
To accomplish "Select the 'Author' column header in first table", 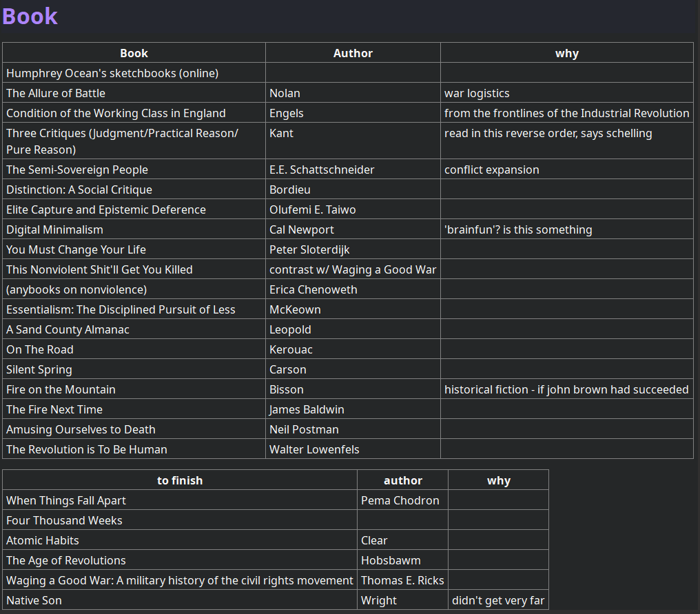I will click(x=353, y=53).
